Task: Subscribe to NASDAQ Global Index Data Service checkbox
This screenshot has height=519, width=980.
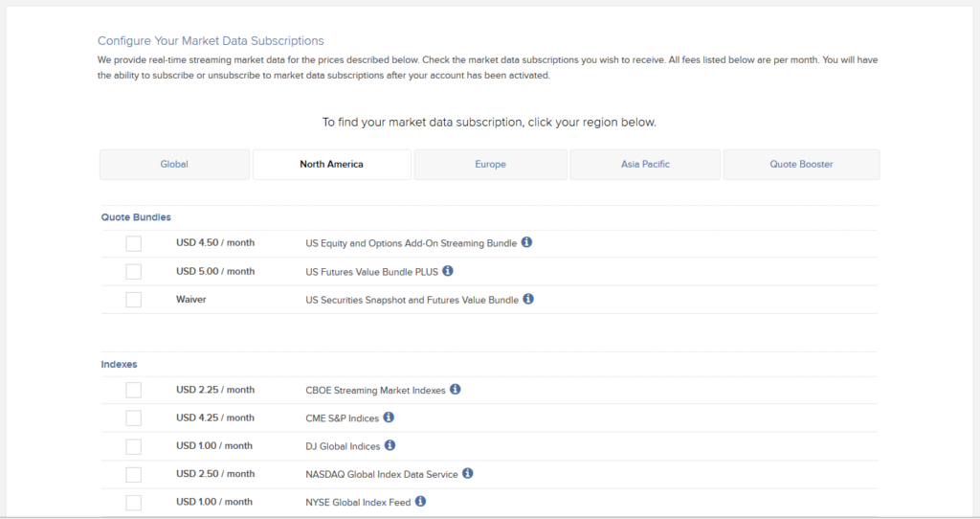Action: (133, 474)
